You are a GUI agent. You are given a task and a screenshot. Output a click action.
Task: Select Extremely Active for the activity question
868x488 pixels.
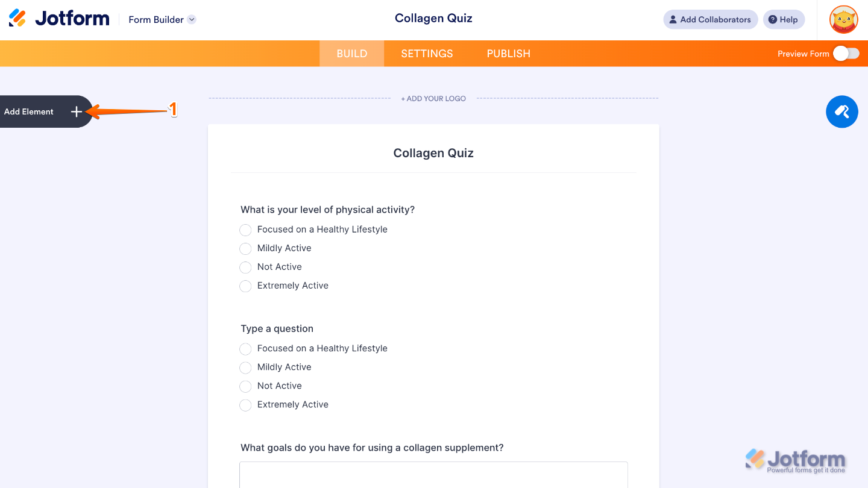(x=245, y=286)
